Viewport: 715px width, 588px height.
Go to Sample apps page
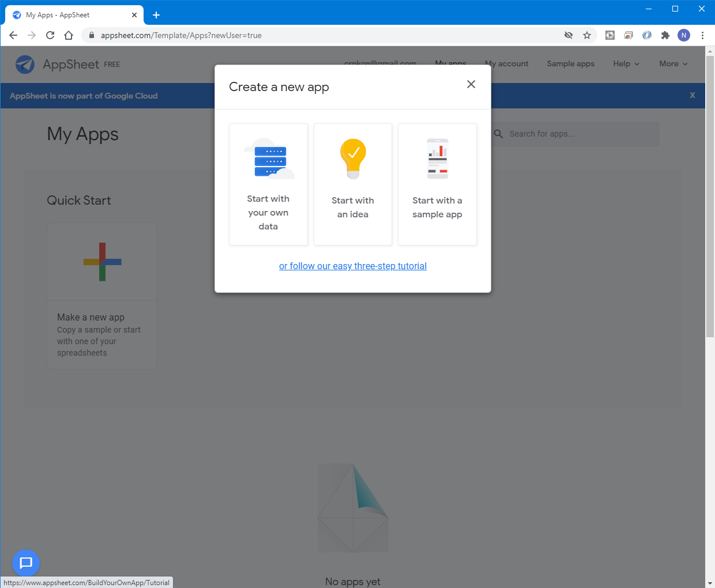(x=570, y=63)
